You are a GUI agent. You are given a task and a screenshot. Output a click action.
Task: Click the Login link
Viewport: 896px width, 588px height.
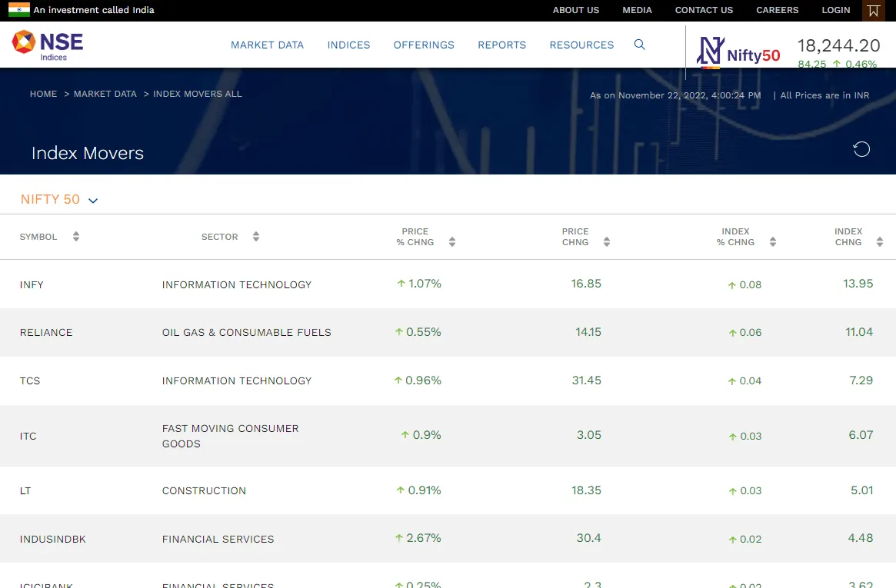pos(835,11)
